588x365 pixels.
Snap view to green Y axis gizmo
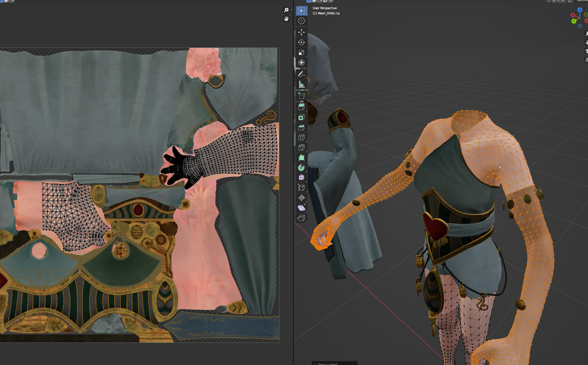(574, 21)
